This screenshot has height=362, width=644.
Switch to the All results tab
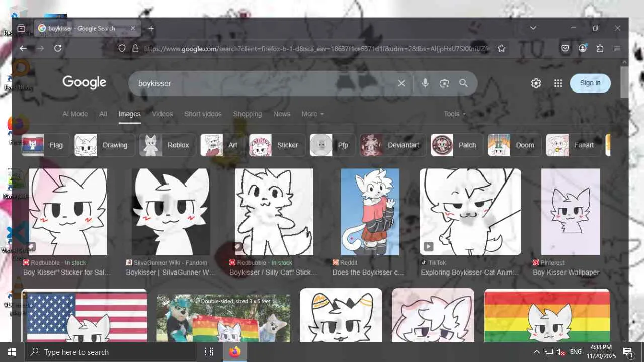click(x=103, y=114)
